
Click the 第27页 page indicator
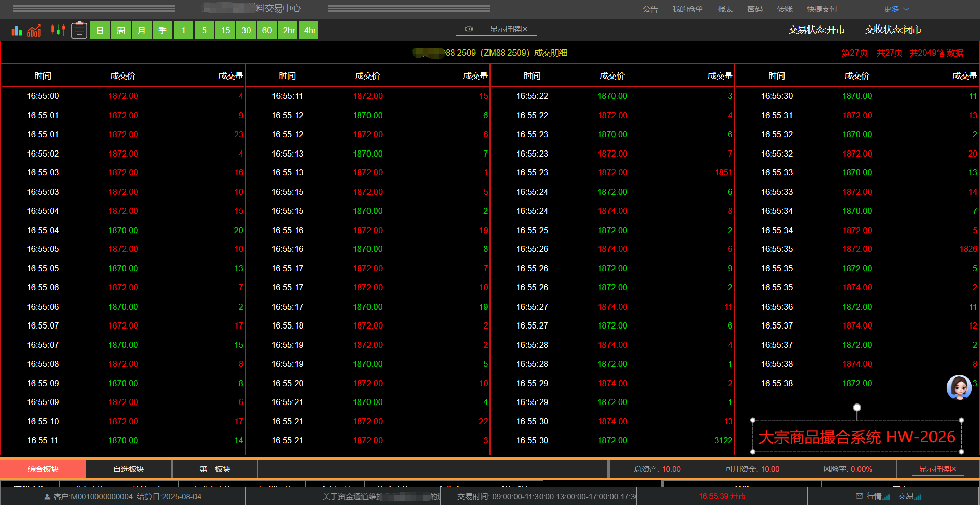[x=854, y=53]
